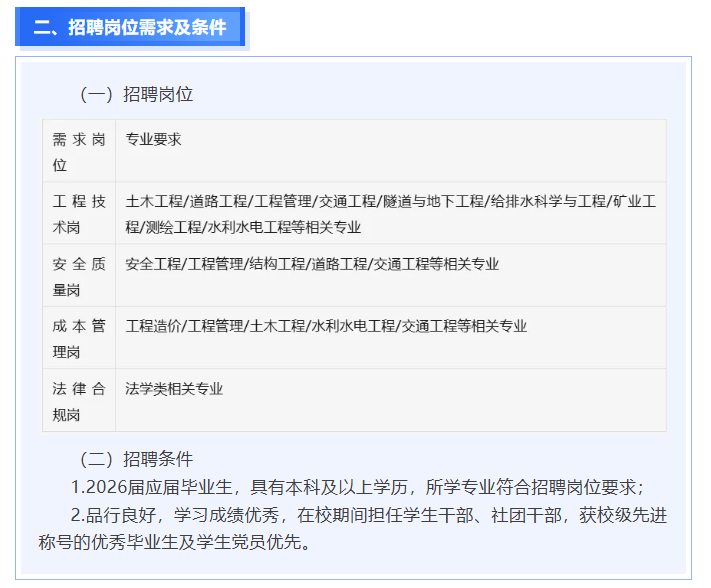Click the blue section banner 二、招聘岗位需求及条件
This screenshot has height=588, width=711.
pos(130,27)
